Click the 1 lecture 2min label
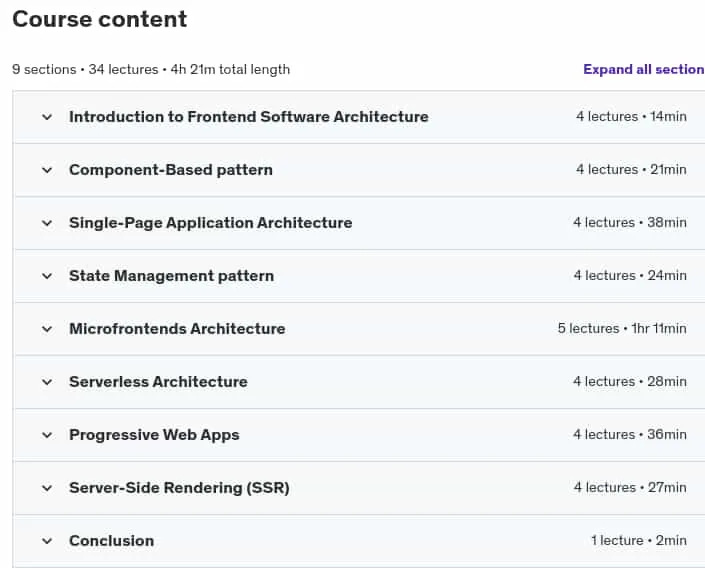This screenshot has height=568, width=705. [638, 540]
